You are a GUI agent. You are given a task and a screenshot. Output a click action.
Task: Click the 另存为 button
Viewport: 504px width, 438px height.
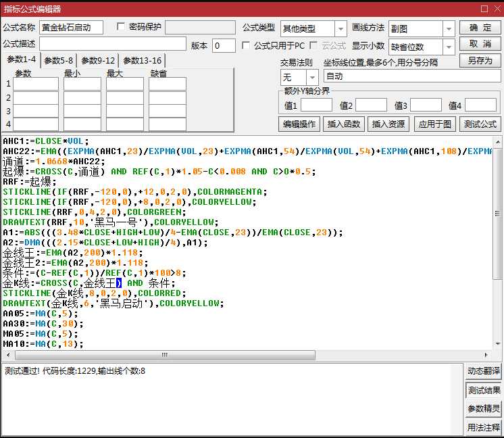[x=480, y=60]
